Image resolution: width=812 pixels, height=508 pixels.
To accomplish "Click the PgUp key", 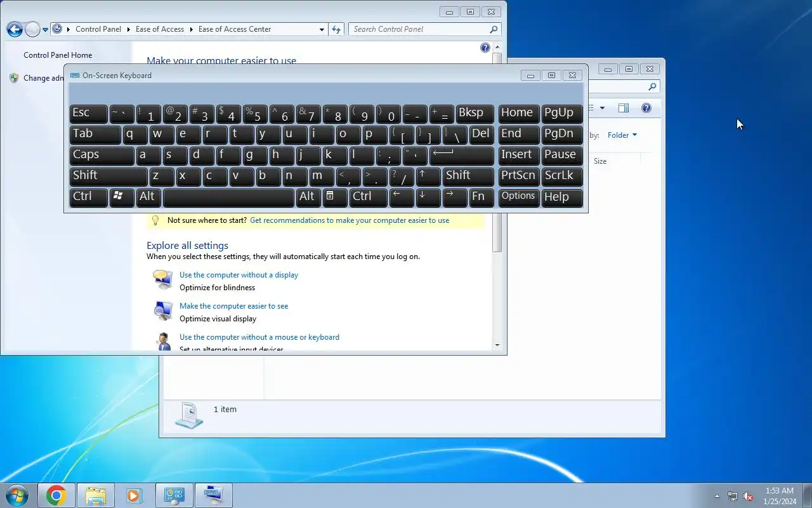I will point(562,114).
